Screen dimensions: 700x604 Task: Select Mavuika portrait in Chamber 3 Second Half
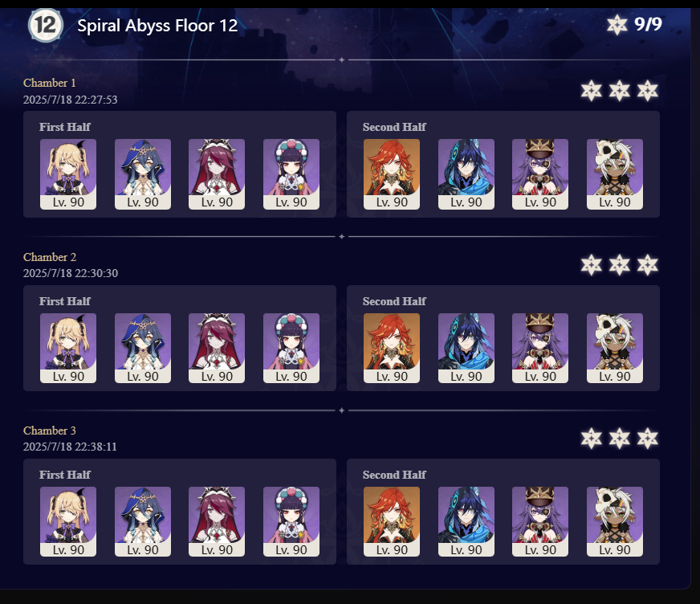[392, 521]
